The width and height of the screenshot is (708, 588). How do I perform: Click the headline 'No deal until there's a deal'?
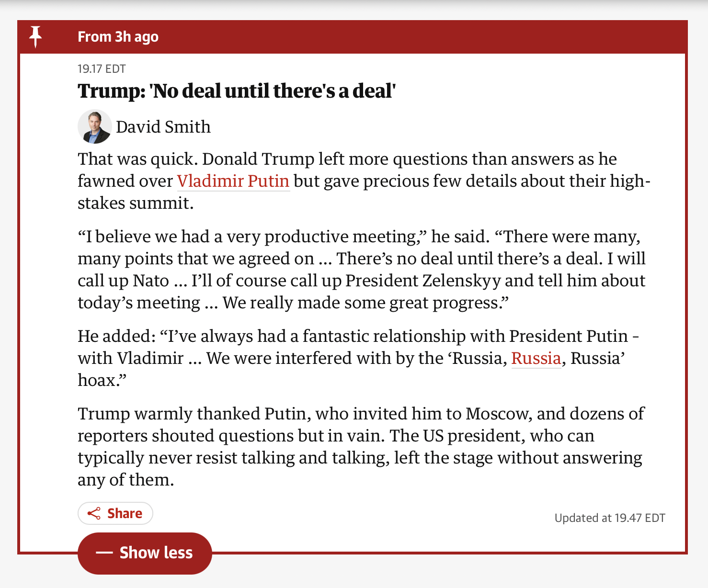tap(237, 91)
